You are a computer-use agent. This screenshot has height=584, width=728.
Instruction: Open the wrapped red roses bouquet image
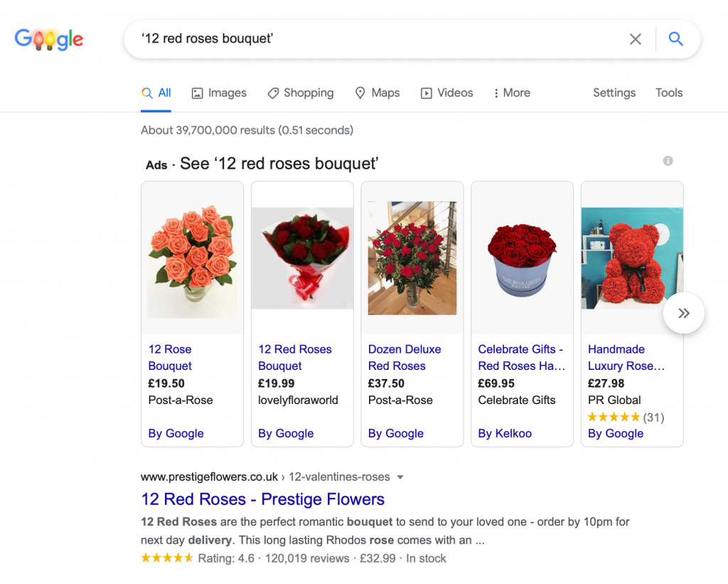(302, 258)
